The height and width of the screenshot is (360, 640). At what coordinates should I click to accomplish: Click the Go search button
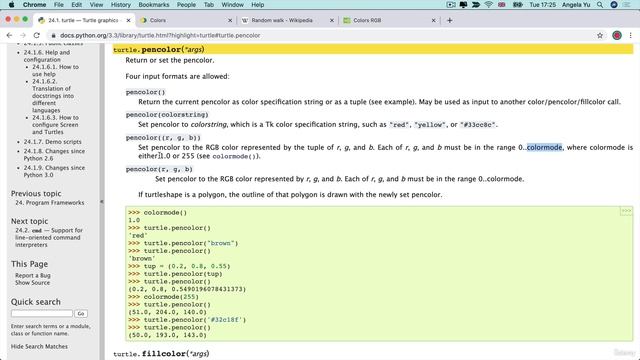[x=81, y=313]
